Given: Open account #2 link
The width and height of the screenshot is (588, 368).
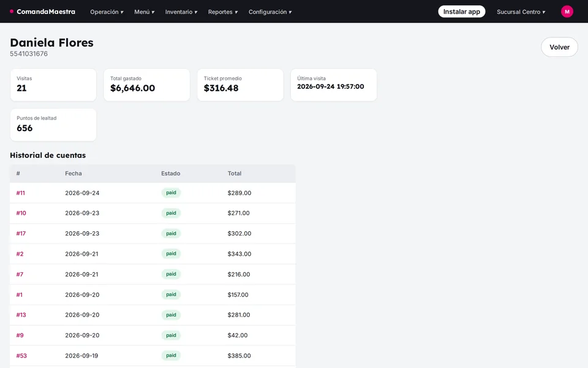Looking at the screenshot, I should point(20,254).
